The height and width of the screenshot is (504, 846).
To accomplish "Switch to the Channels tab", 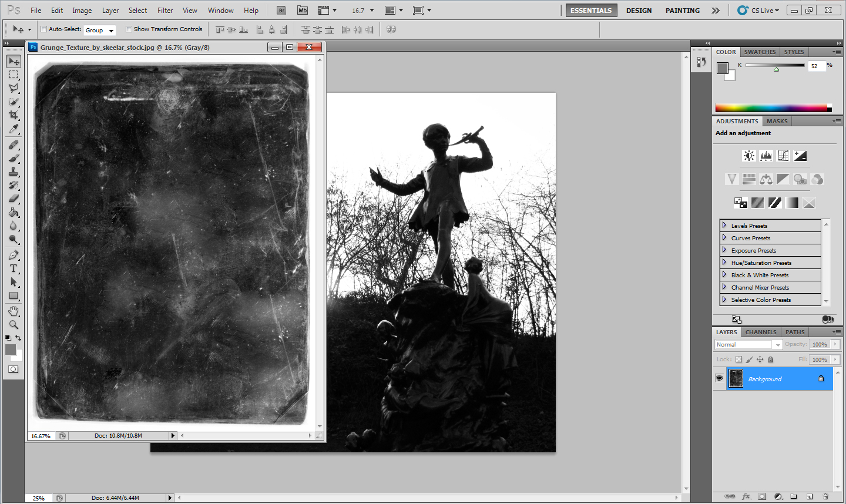I will 761,332.
